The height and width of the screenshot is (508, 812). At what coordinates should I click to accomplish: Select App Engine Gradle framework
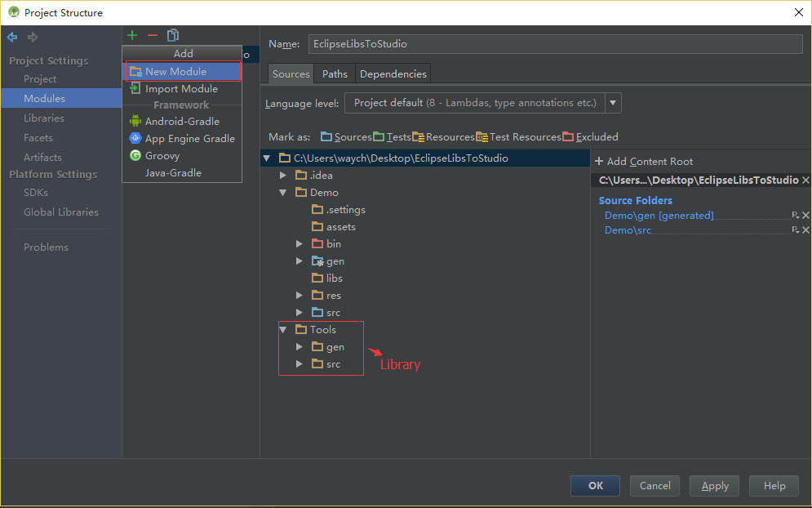click(x=182, y=138)
